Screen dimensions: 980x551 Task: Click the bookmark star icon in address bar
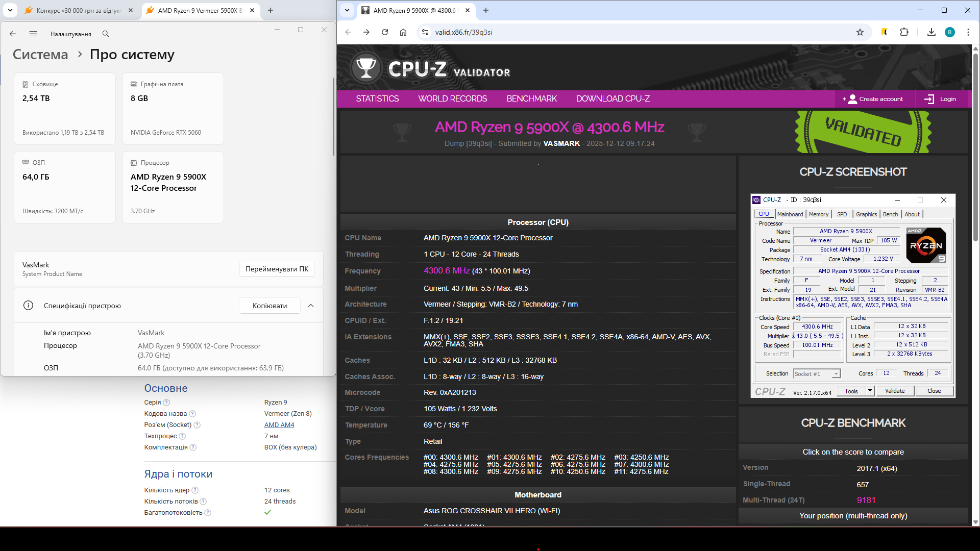(x=860, y=32)
